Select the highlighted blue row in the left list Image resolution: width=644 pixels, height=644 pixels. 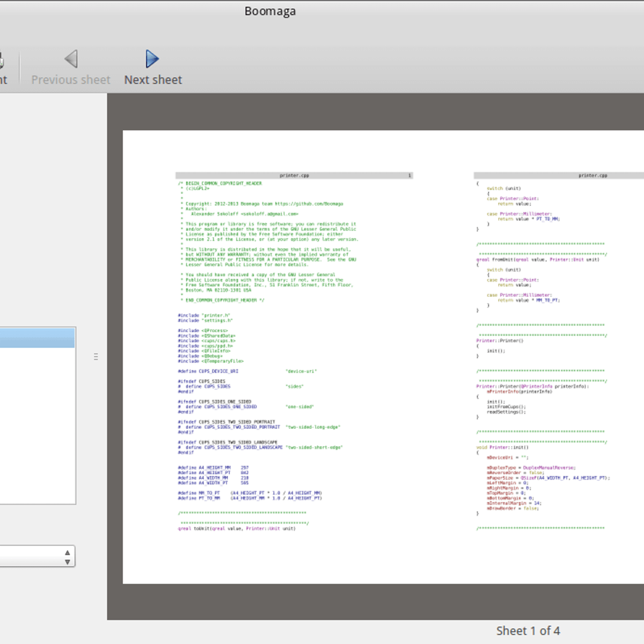click(x=37, y=338)
